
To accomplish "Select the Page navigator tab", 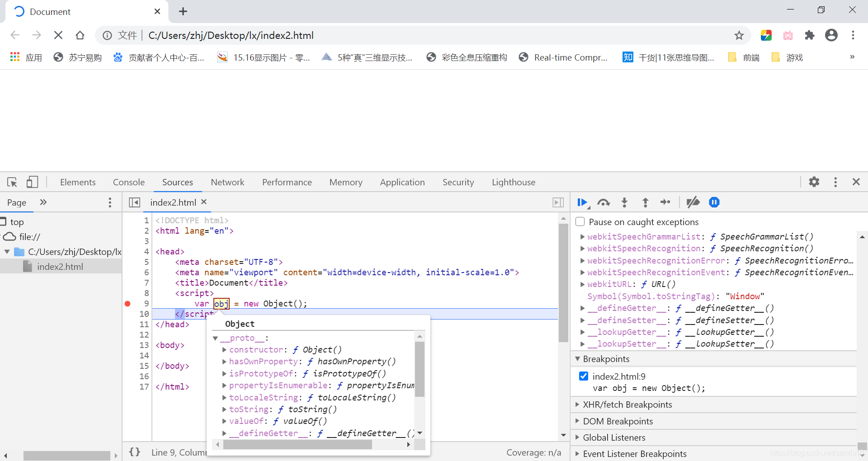I will 17,202.
